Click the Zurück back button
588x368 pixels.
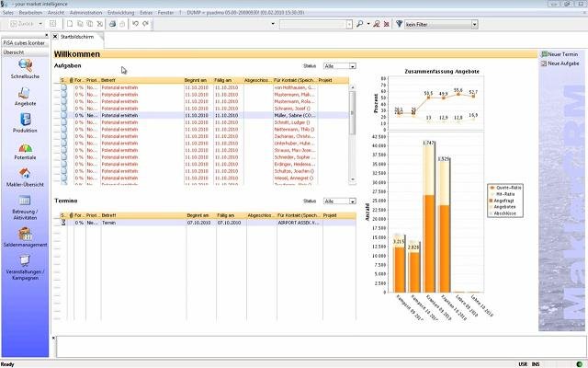coord(22,24)
